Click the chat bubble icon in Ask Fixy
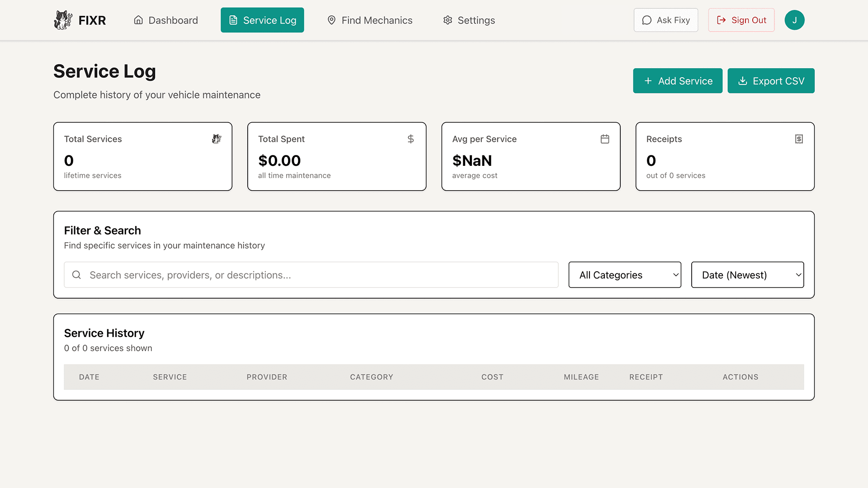The image size is (868, 488). [x=647, y=20]
